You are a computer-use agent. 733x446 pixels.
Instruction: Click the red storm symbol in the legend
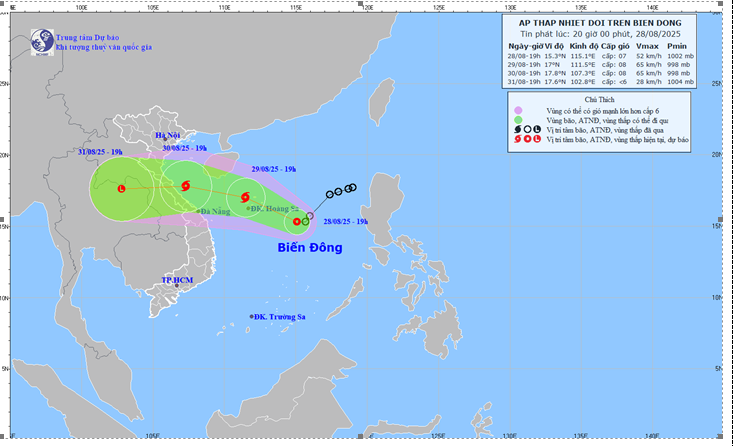click(517, 140)
